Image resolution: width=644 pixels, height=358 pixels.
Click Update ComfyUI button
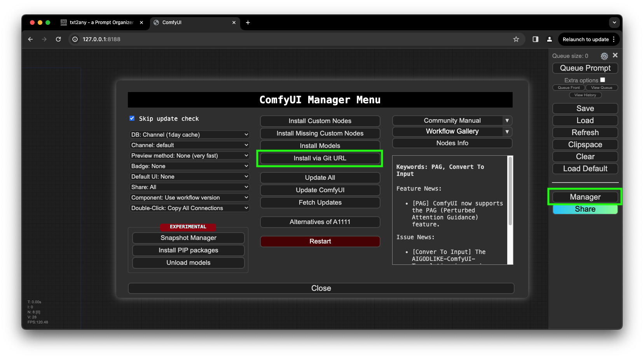click(320, 190)
